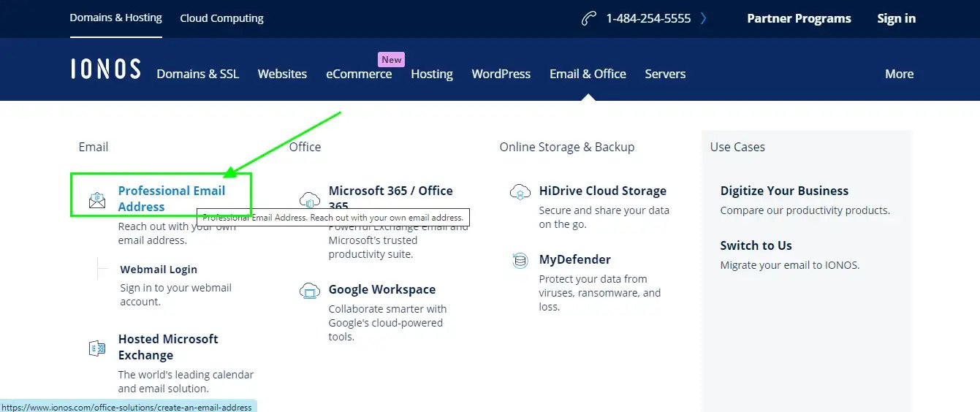Click the Google Workspace cloud icon
The image size is (980, 412).
pos(310,291)
